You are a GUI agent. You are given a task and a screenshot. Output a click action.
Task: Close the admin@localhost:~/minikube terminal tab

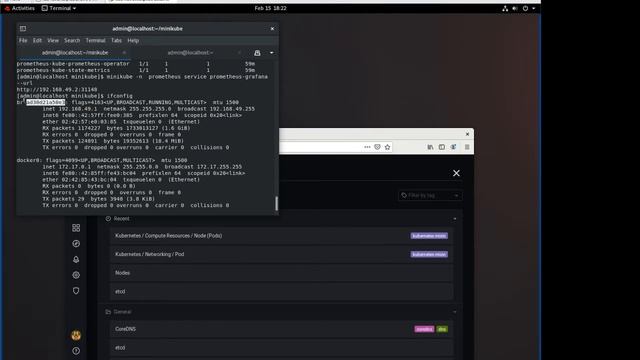124,53
